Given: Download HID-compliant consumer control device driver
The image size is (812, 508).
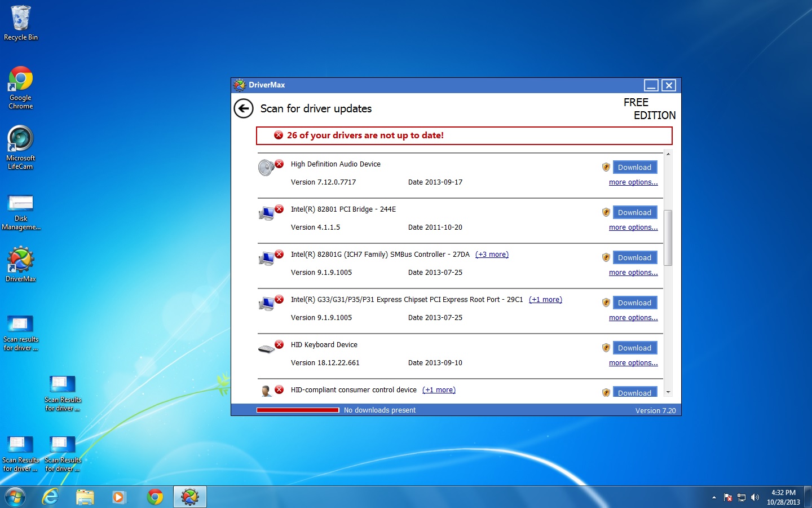Looking at the screenshot, I should pos(635,392).
